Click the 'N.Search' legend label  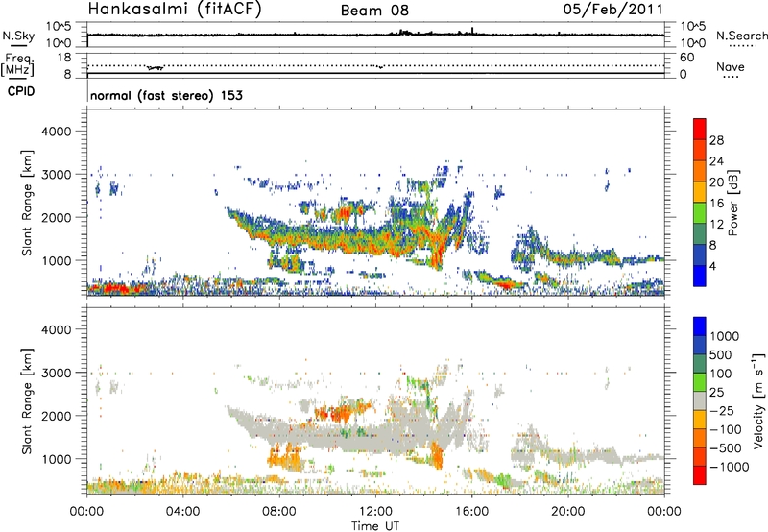coord(741,36)
